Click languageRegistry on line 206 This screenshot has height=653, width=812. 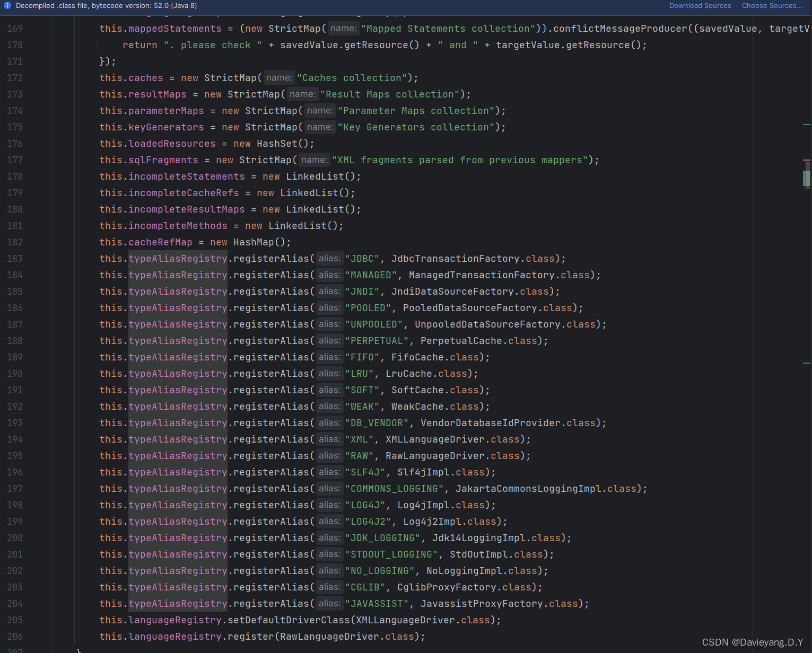pos(175,637)
